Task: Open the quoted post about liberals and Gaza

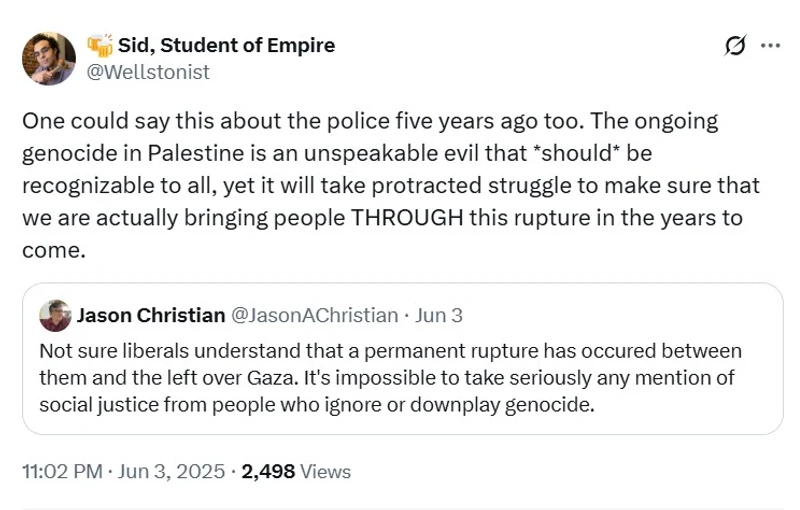Action: tap(402, 380)
